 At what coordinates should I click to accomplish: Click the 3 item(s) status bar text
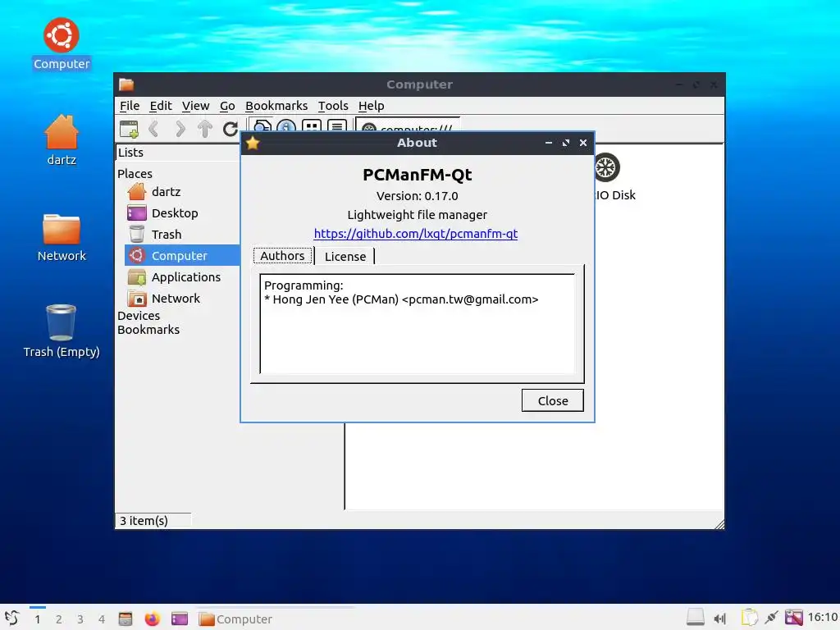click(x=144, y=521)
